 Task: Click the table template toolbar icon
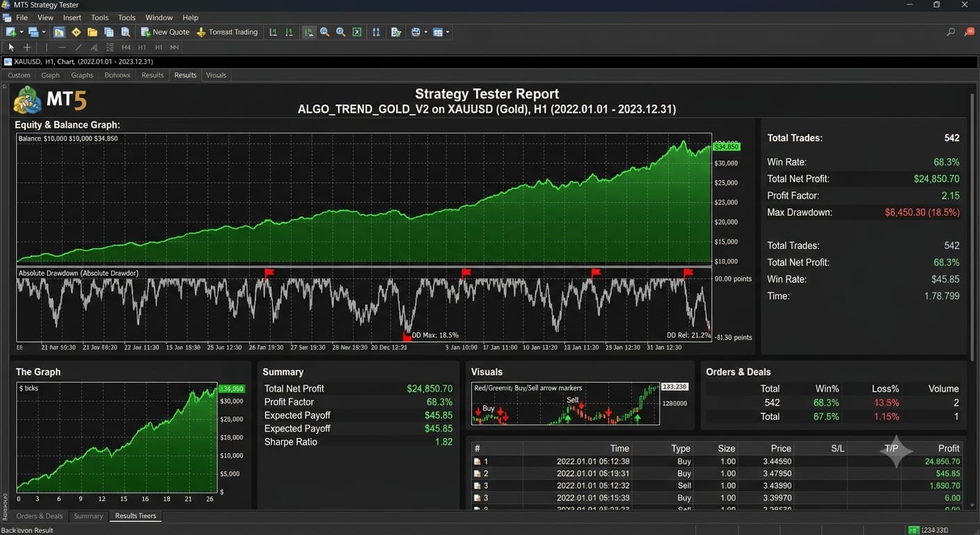pyautogui.click(x=438, y=32)
